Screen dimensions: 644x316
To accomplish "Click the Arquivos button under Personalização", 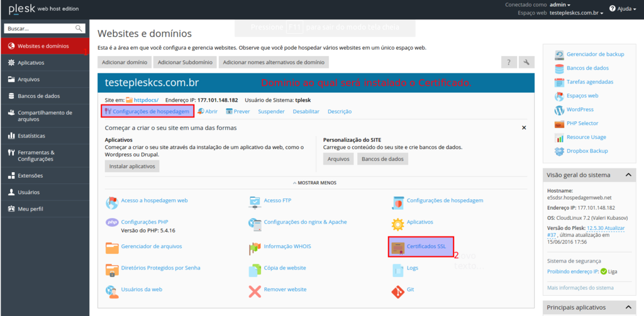I will coord(338,159).
